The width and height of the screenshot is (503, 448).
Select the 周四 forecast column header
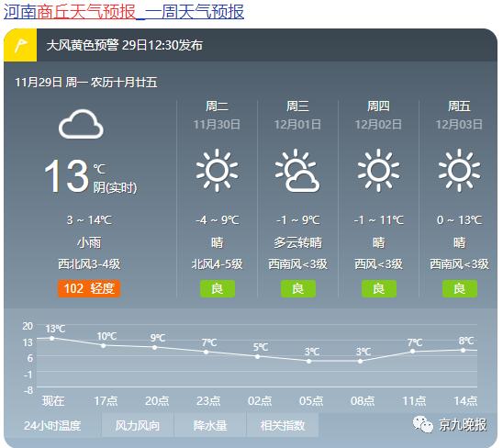pyautogui.click(x=378, y=106)
